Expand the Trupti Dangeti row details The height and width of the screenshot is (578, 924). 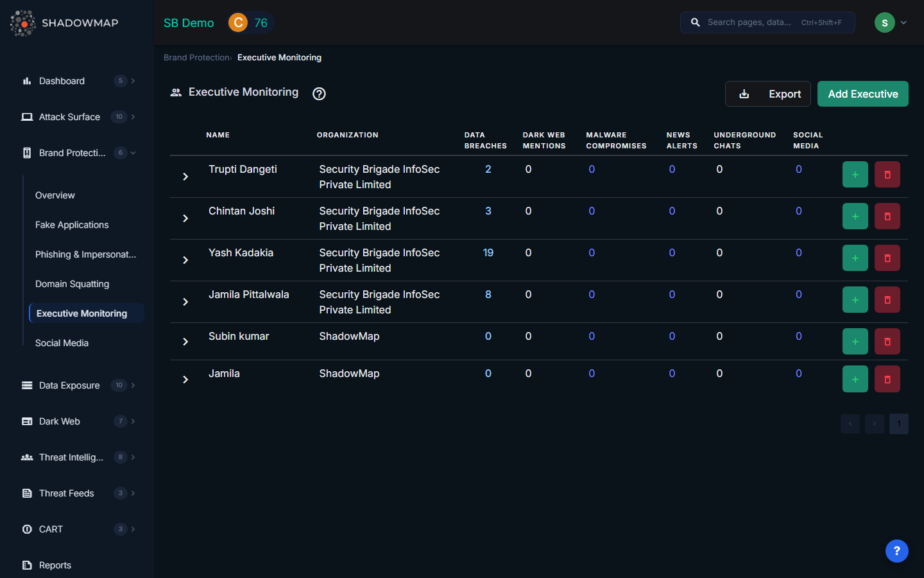[x=185, y=177]
